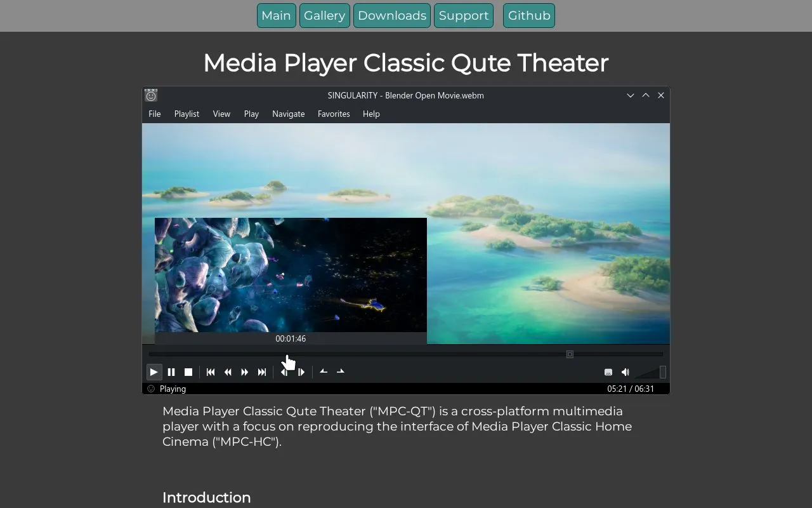Go to the Main page
This screenshot has width=812, height=508.
(276, 16)
